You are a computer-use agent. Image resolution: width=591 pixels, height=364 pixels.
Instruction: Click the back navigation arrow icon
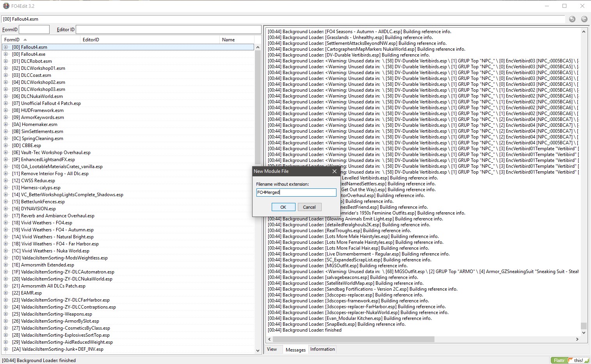coord(572,19)
